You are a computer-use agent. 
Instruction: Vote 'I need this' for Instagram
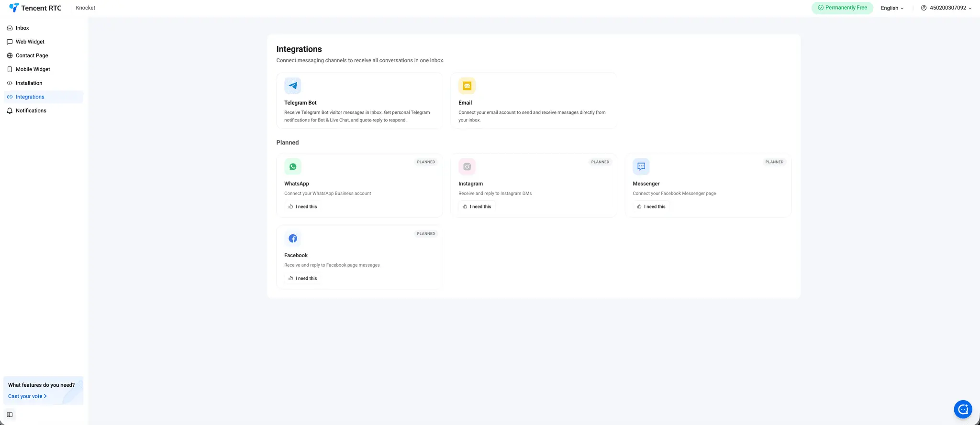(477, 207)
